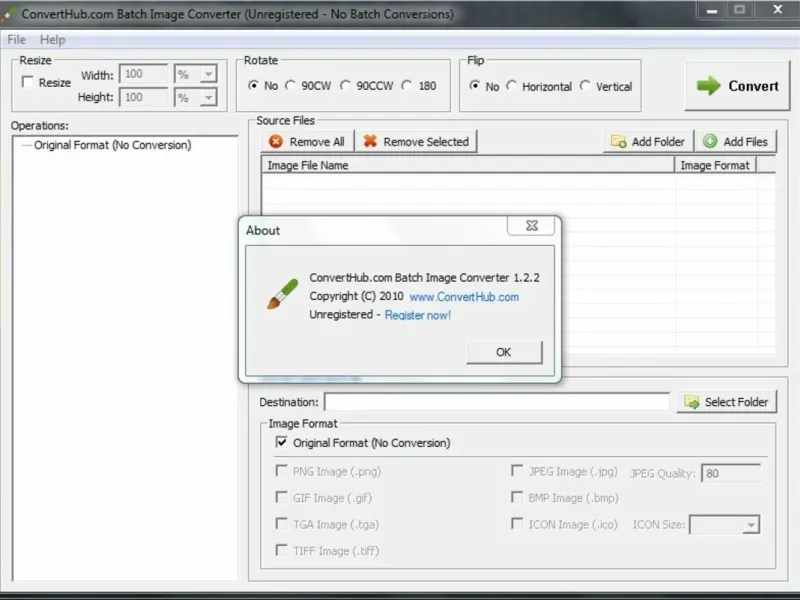Viewport: 800px width, 600px height.
Task: Click the JPEG Quality value field
Action: 731,473
